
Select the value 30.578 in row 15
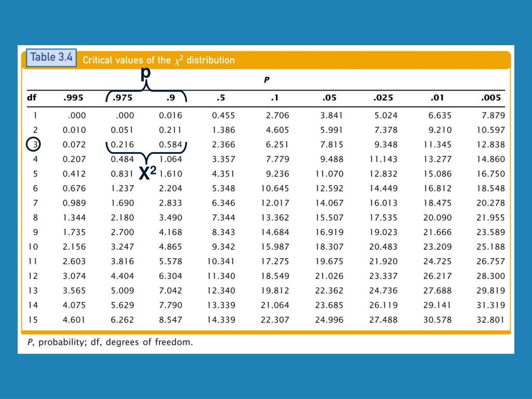tap(437, 320)
